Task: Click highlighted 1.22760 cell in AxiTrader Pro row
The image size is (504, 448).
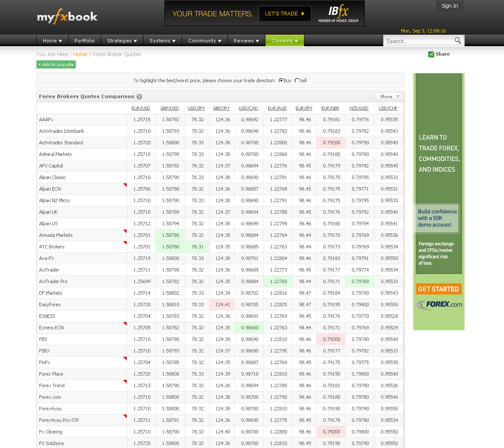Action: coord(278,281)
